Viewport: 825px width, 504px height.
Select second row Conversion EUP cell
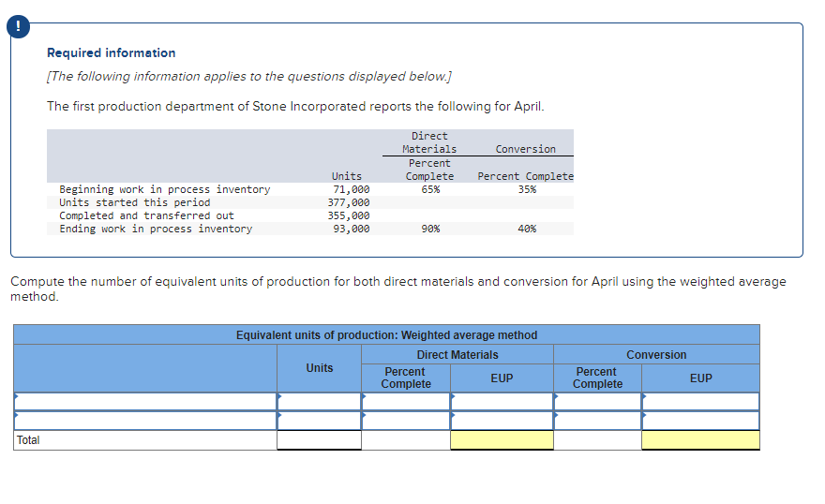[x=701, y=421]
